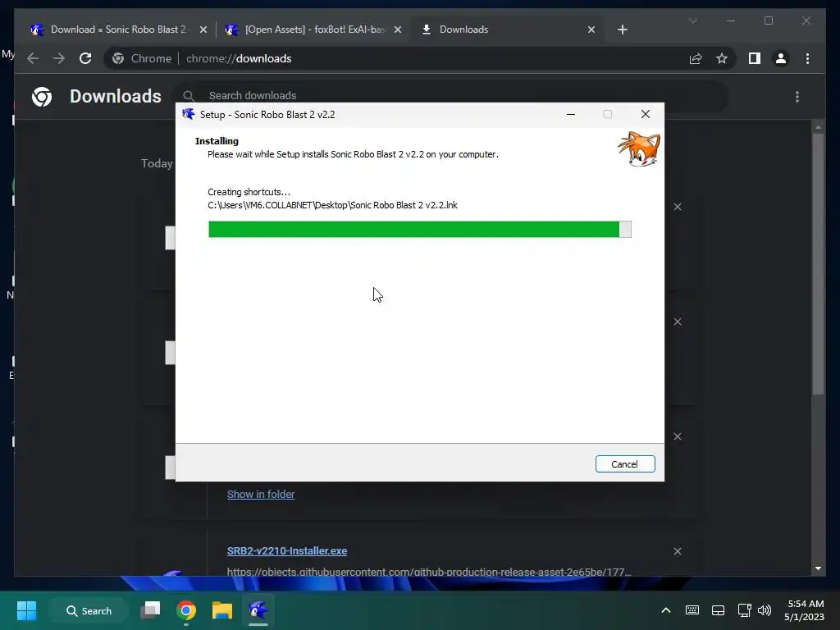The height and width of the screenshot is (630, 840).
Task: Open network settings from the tray
Action: click(x=744, y=610)
